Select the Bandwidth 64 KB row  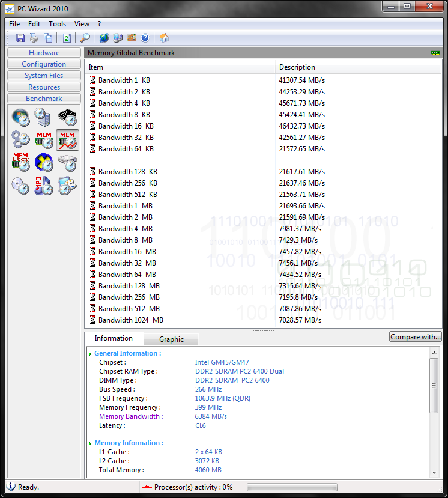[x=263, y=149]
